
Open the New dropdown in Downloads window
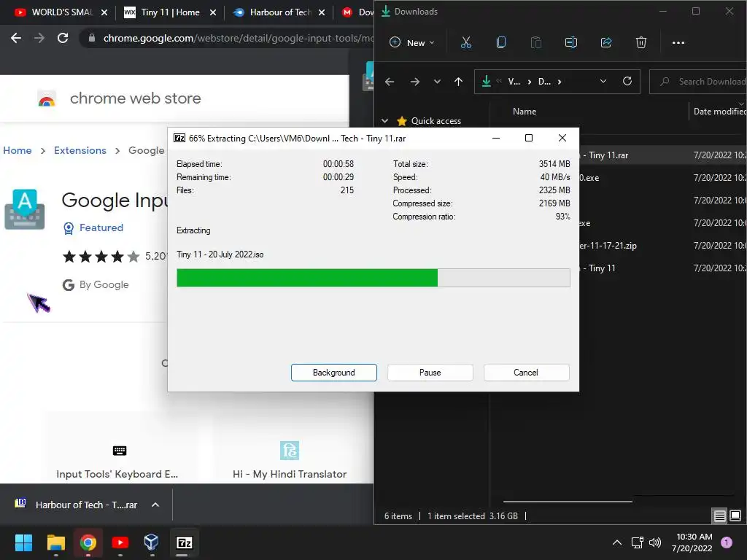point(412,43)
